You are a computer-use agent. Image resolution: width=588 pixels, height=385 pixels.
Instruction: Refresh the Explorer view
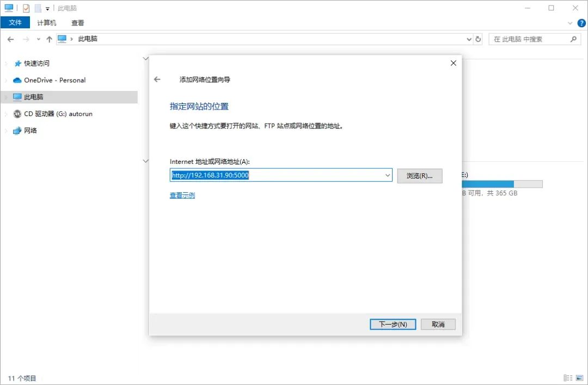point(478,39)
